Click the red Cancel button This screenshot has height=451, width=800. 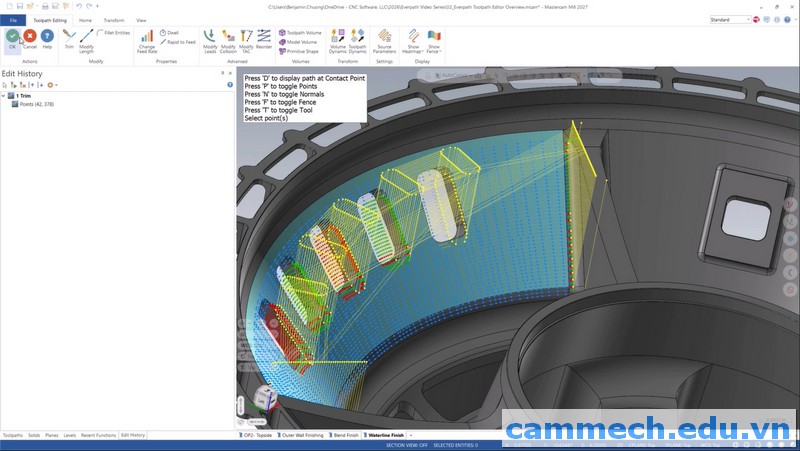click(x=30, y=39)
